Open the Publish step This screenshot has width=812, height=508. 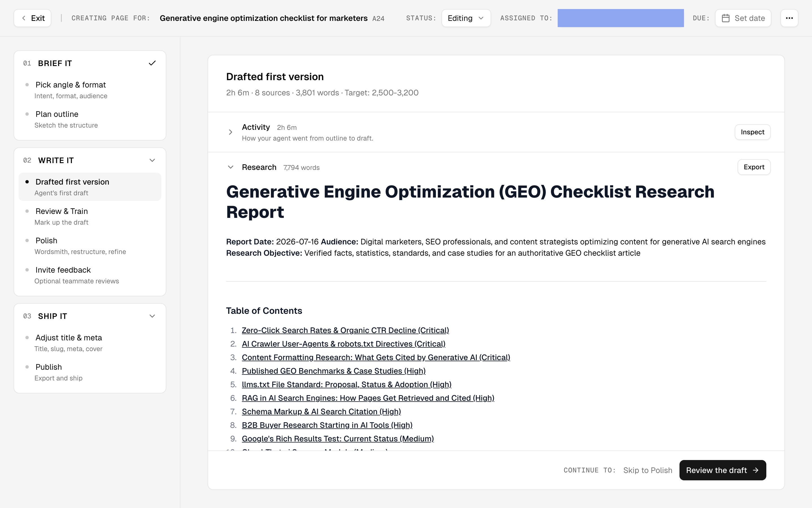90,372
